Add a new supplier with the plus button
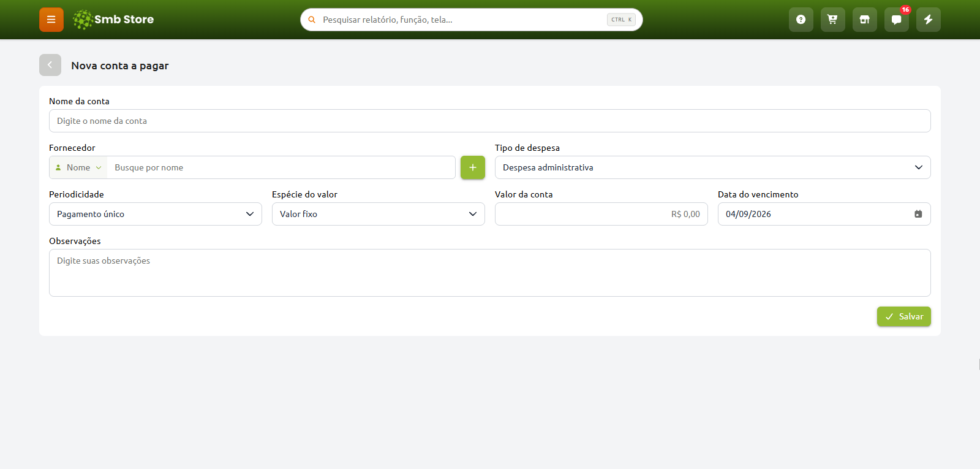This screenshot has width=980, height=469. click(x=473, y=167)
